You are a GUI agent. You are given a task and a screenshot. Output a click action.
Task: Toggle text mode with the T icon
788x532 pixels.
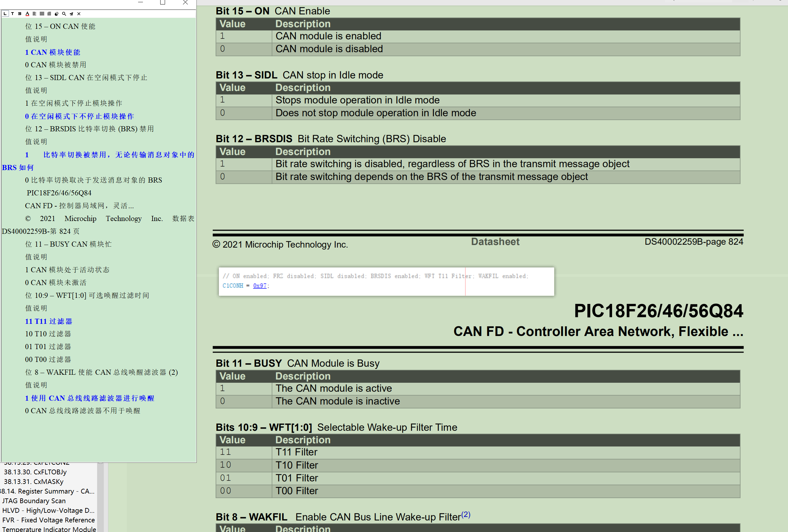click(x=12, y=13)
